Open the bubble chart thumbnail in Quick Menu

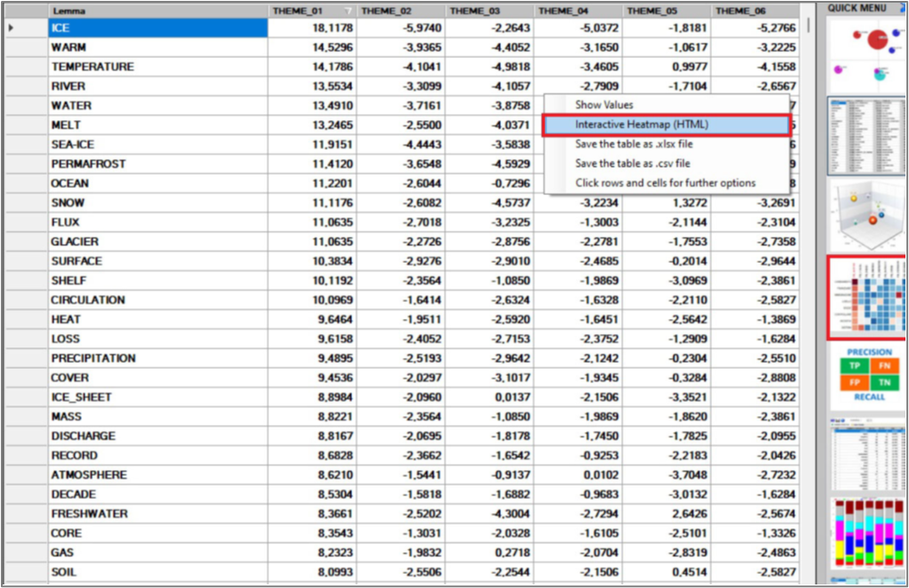tap(864, 53)
